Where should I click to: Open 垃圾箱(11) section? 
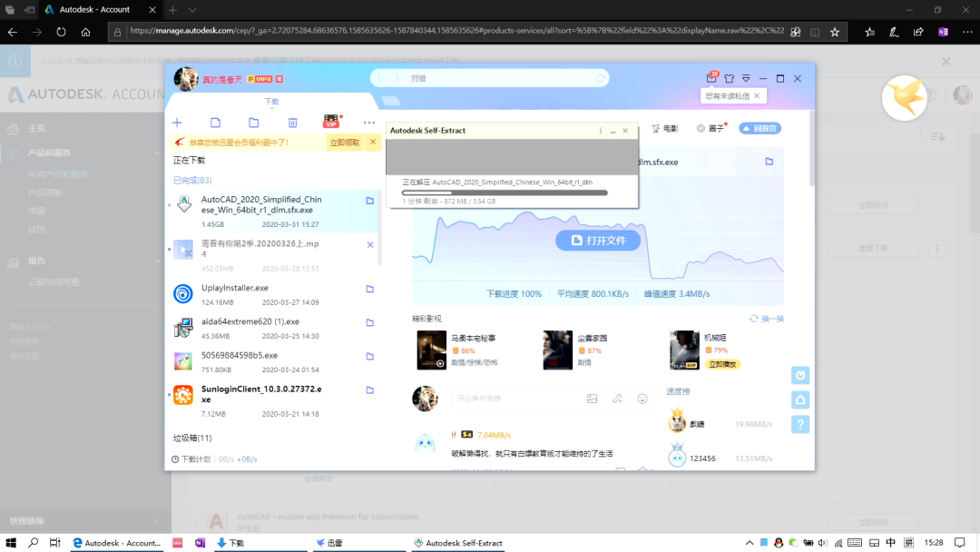(192, 438)
